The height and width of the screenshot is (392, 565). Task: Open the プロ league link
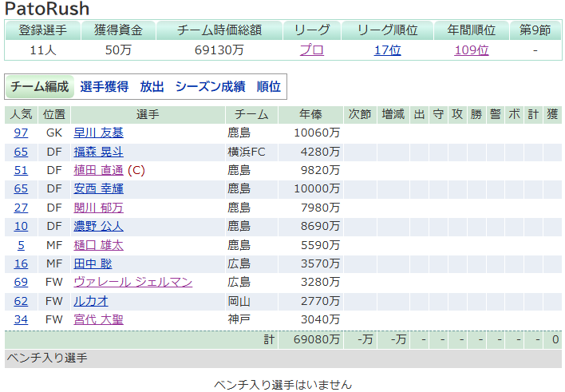(312, 49)
